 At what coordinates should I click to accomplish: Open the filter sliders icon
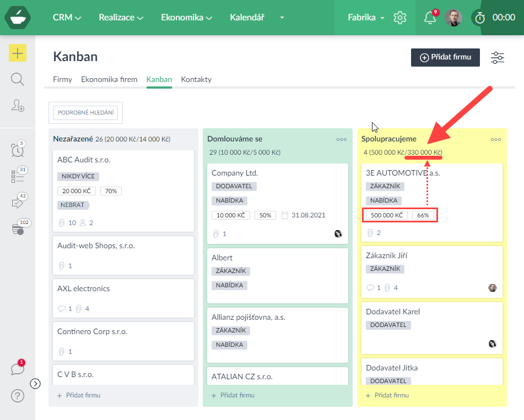pyautogui.click(x=498, y=58)
